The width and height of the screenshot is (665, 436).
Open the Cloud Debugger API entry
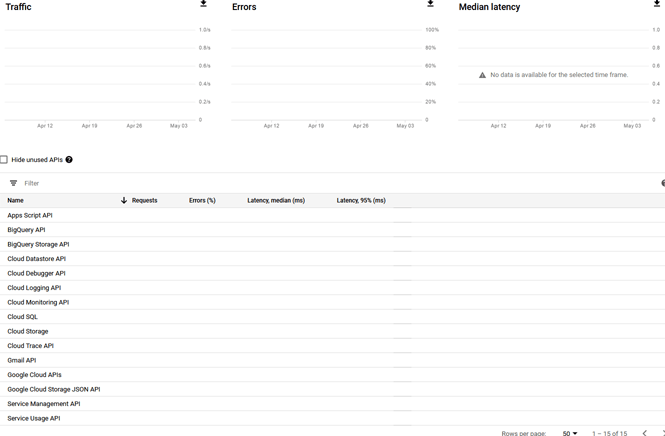[36, 273]
